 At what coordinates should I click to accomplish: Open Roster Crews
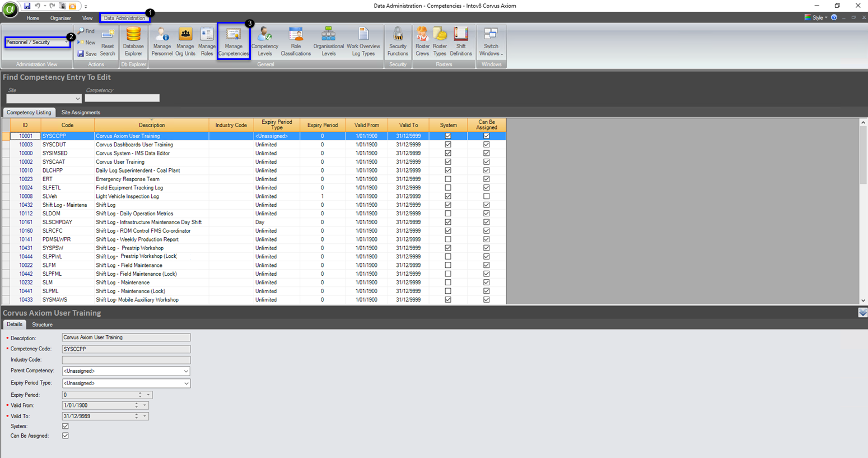422,42
